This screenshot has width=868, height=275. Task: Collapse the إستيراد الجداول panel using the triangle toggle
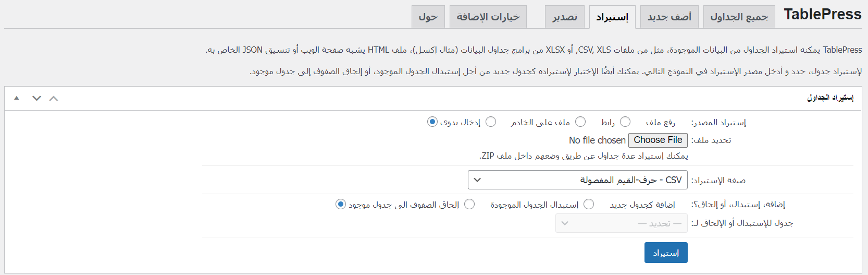click(x=17, y=98)
